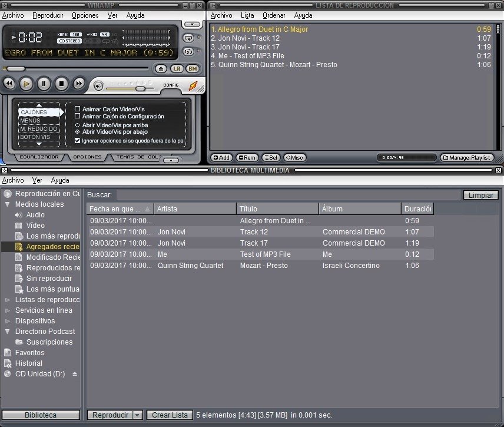Screen dimensions: 504x427
Task: Sort by Fecha en que column header
Action: tap(120, 209)
